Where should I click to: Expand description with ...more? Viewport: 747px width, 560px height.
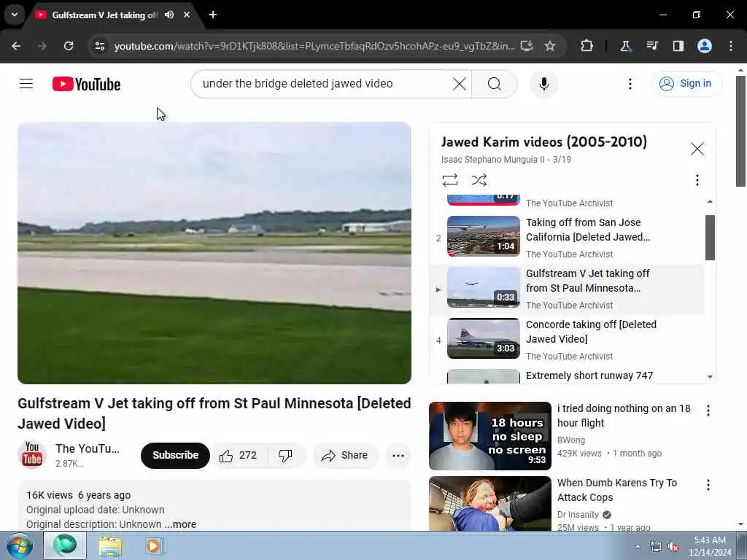(180, 524)
